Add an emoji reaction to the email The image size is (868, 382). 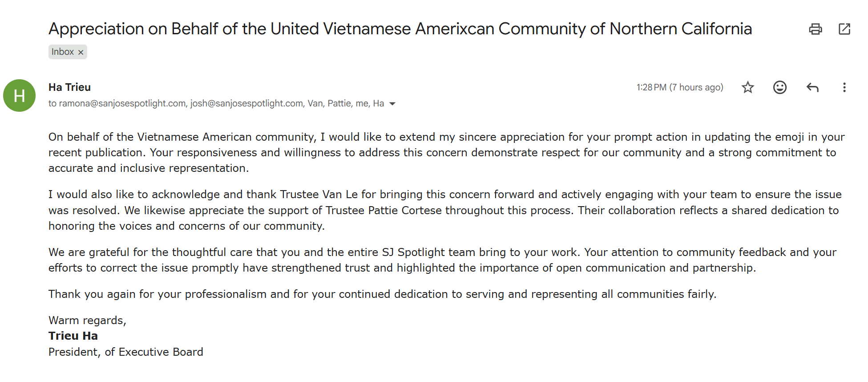[x=779, y=87]
